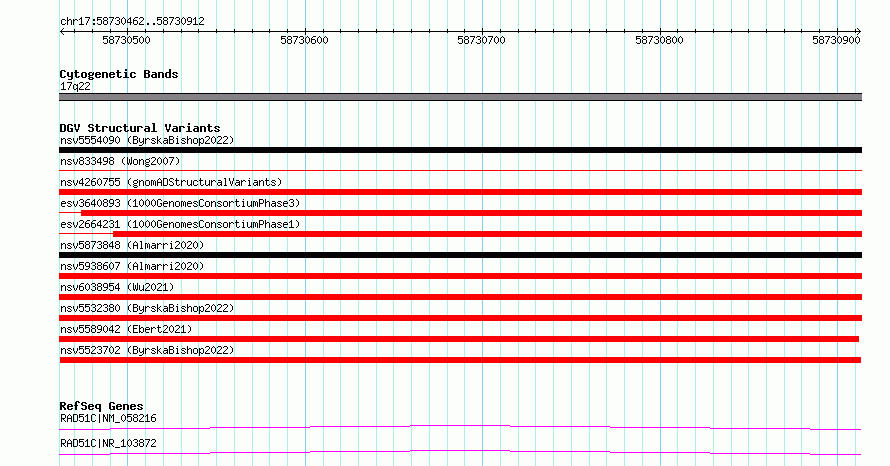Select variant label nsv5532380 (ByrskaBishop2022)
This screenshot has height=466, width=890.
pyautogui.click(x=147, y=308)
